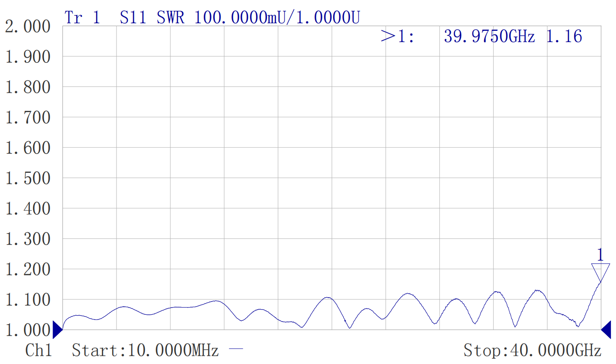616x364 pixels.
Task: Click the Start:10.0000MHz frequency field
Action: (x=145, y=350)
